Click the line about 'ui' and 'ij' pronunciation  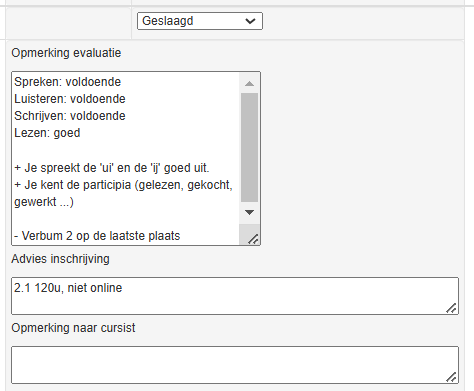[112, 168]
